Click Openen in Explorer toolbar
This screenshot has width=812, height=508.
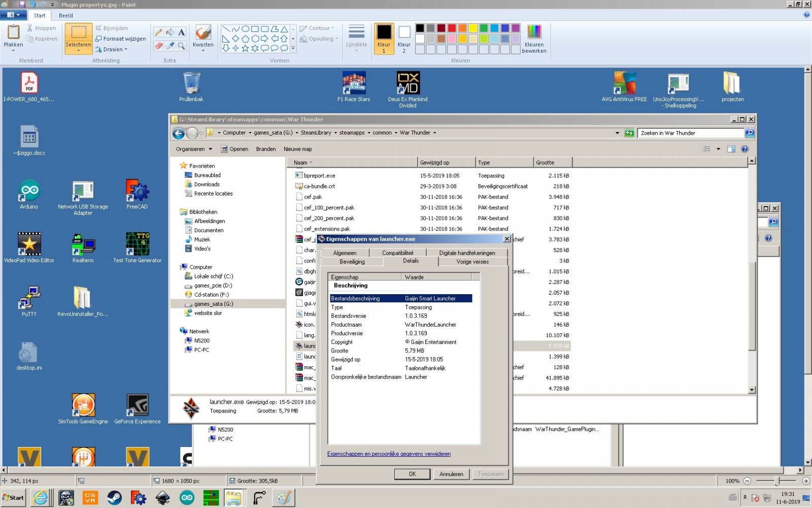click(234, 149)
